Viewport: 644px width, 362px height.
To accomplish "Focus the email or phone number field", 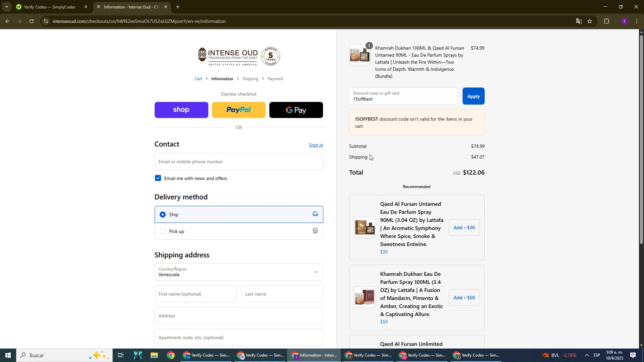I will click(239, 162).
